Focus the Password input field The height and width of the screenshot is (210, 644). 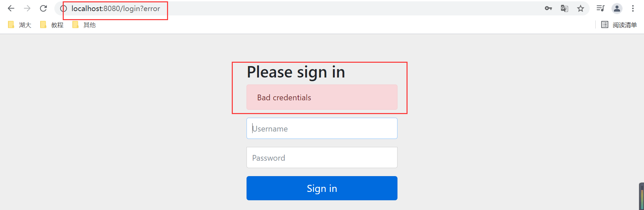[x=322, y=157]
